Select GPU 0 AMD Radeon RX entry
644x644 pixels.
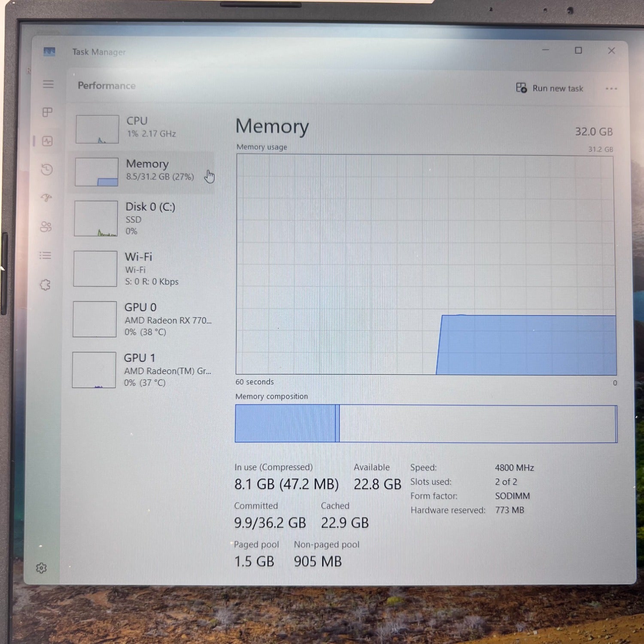tap(141, 319)
